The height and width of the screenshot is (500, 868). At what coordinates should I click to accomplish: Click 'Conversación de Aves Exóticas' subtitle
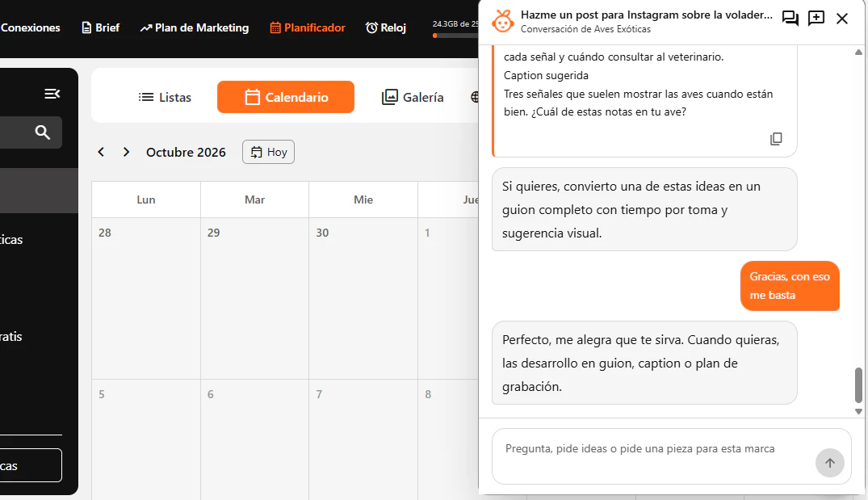click(585, 29)
